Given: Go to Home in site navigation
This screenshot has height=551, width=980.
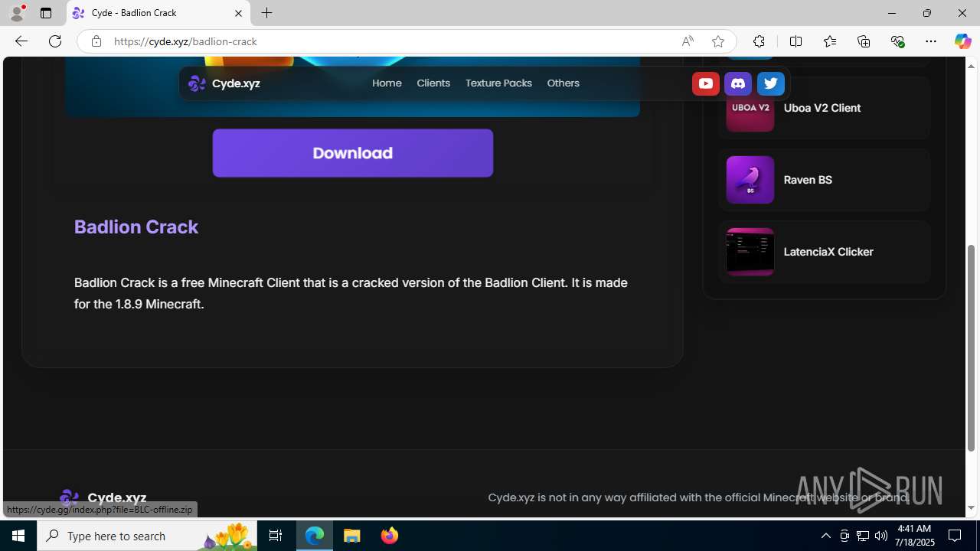Looking at the screenshot, I should [x=387, y=83].
